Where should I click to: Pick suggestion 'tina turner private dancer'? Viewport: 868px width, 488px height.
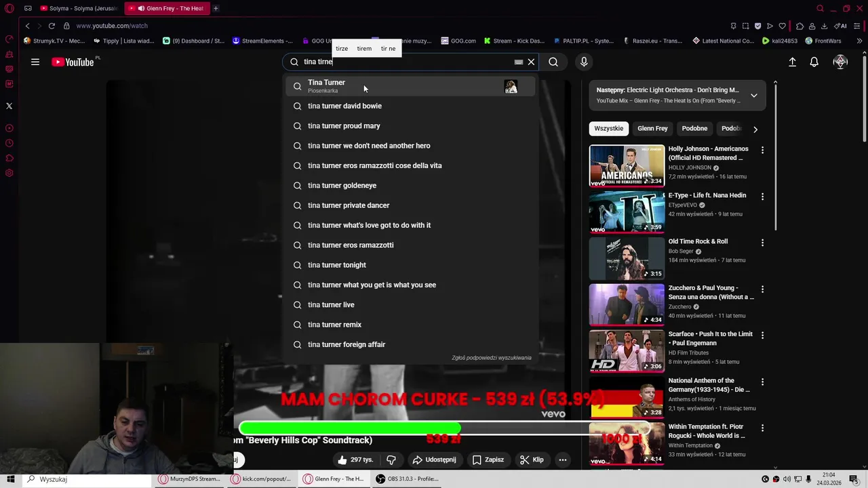pos(410,205)
